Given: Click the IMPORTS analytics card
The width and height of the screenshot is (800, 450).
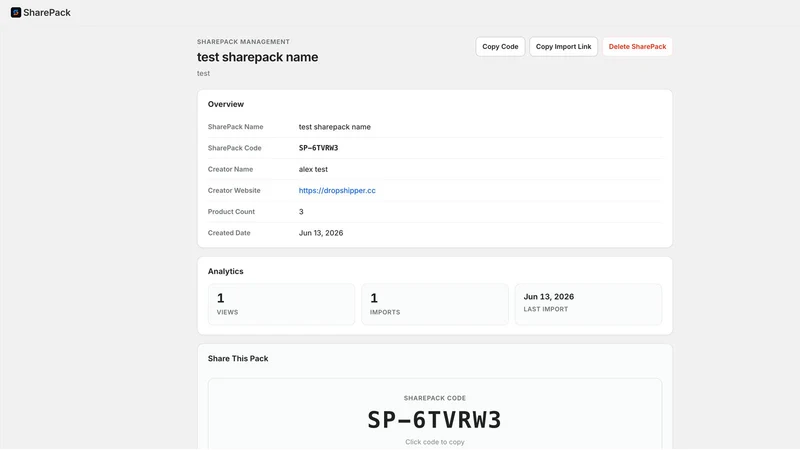Looking at the screenshot, I should tap(435, 304).
